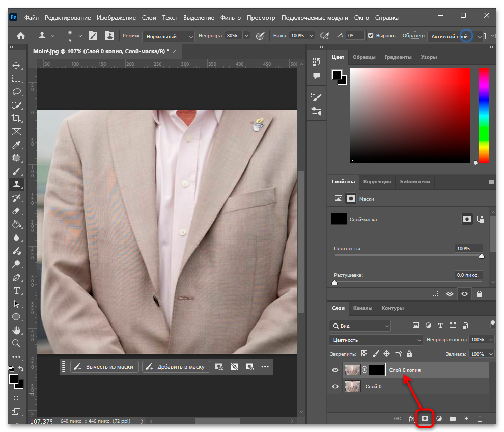Toggle the Выравн. checkbox
The width and height of the screenshot is (504, 432).
[371, 35]
